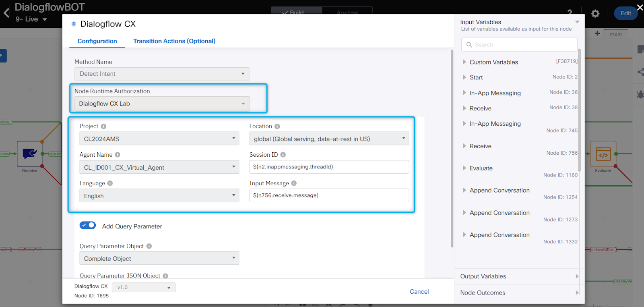Expand Receive Node ID 38

tap(464, 108)
